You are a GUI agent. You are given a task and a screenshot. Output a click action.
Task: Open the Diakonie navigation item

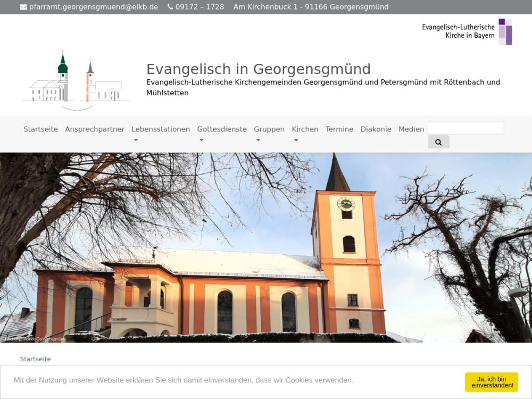pyautogui.click(x=376, y=129)
